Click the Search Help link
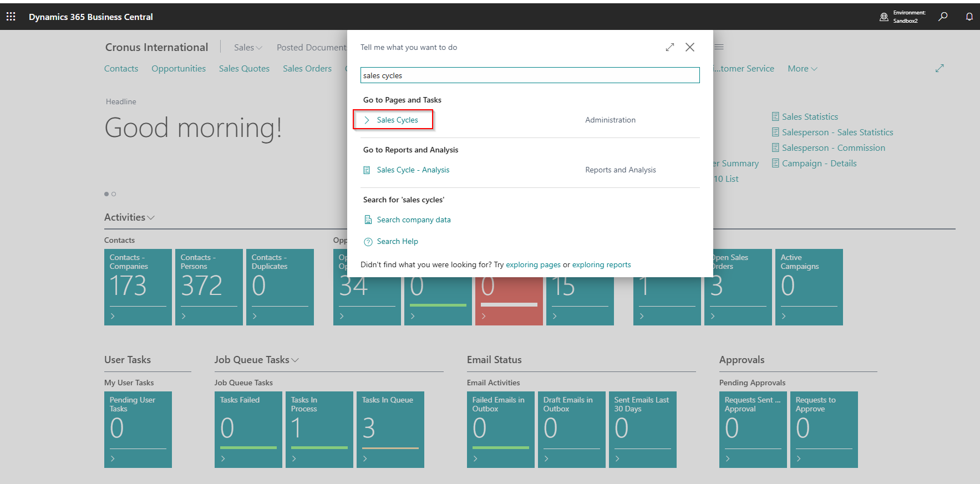This screenshot has width=980, height=484. [398, 242]
